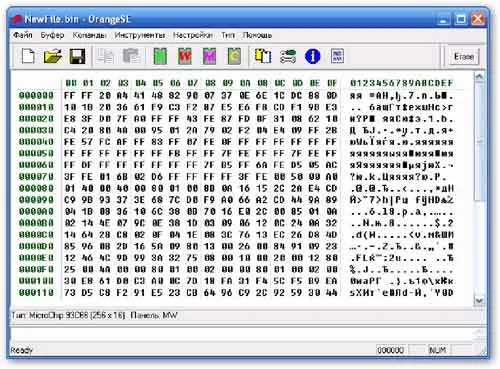Click the 0F column header
The height and width of the screenshot is (369, 500).
point(332,83)
